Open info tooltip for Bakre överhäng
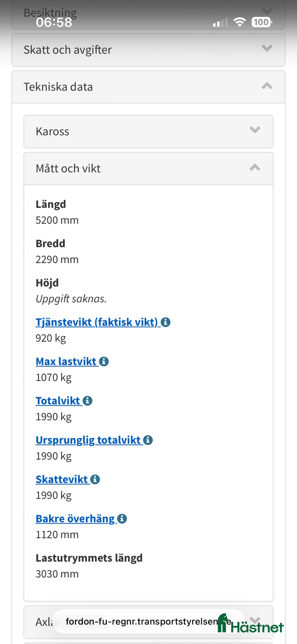 click(x=122, y=519)
